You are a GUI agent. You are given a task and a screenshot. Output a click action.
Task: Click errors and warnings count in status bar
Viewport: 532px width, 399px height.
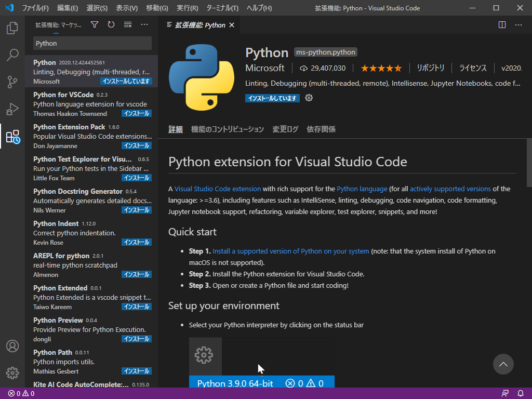[21, 394]
